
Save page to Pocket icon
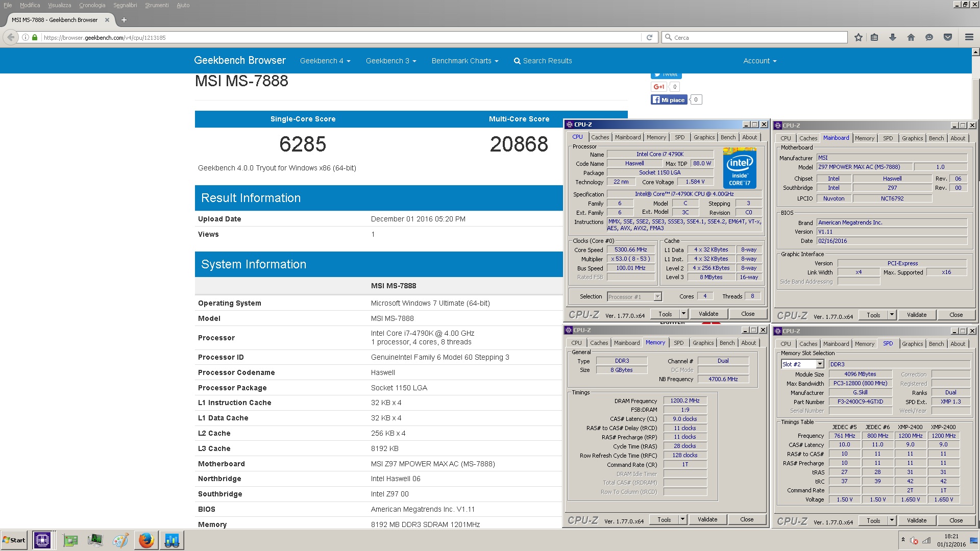[948, 37]
